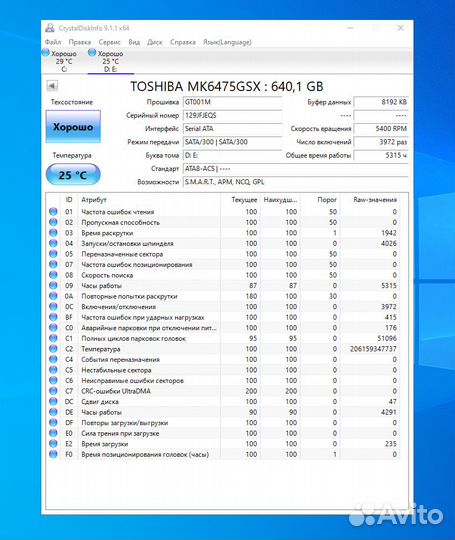Viewport: 455px width, 540px height.
Task: Click status circle of attribute C5 row
Action: click(53, 370)
